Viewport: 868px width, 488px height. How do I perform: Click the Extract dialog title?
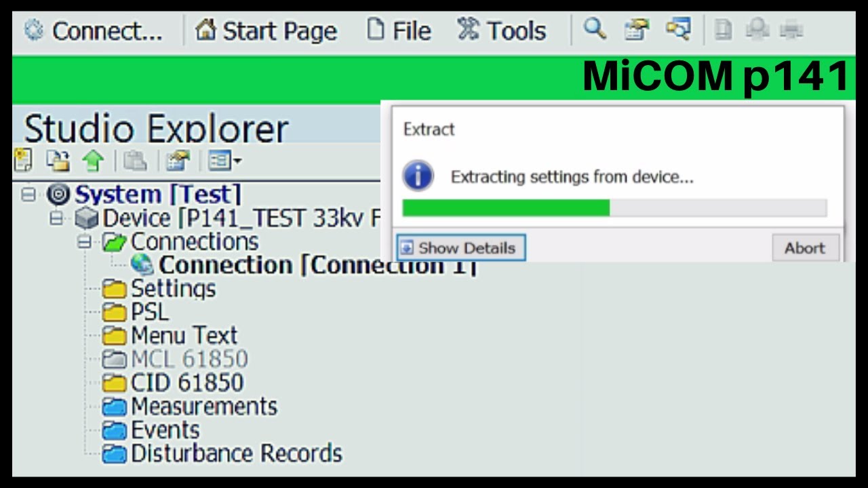[x=429, y=129]
